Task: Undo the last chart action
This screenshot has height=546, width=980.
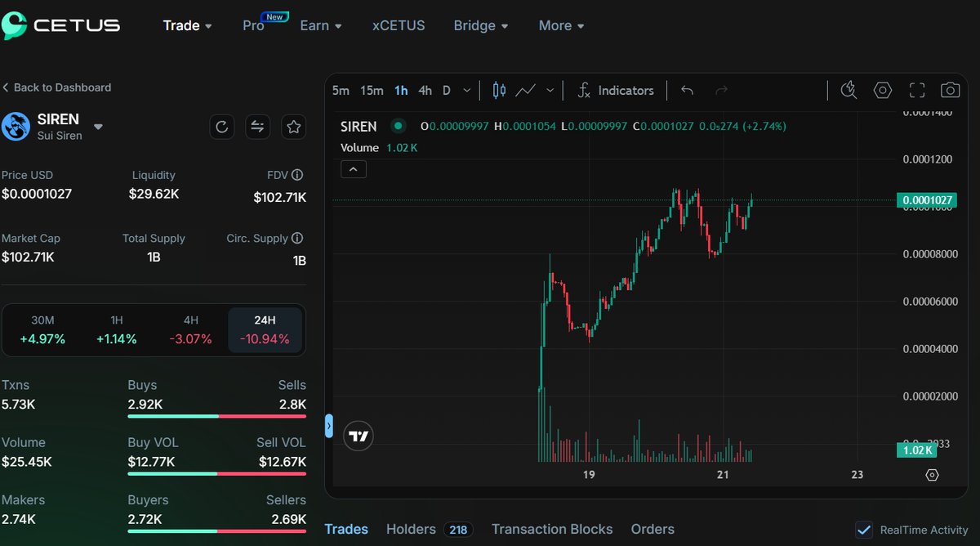Action: tap(687, 91)
